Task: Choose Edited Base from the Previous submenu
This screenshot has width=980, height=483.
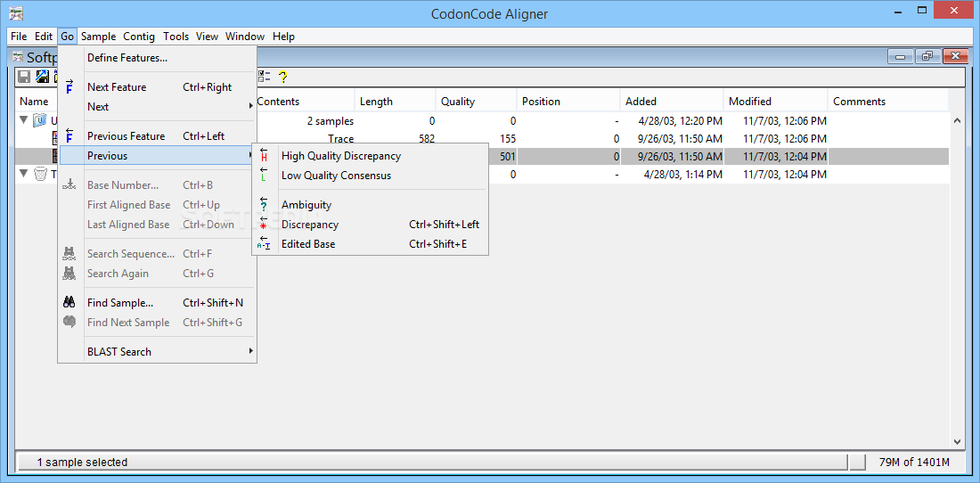Action: tap(370, 244)
